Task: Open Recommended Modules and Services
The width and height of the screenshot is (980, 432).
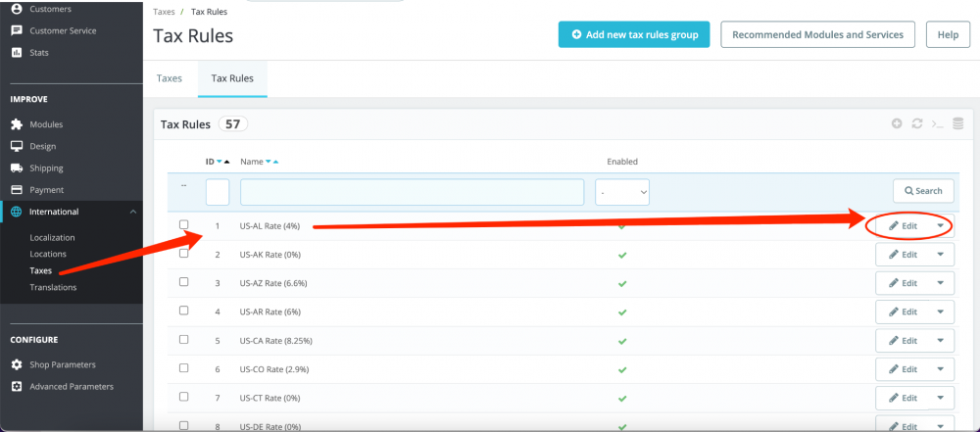Action: [x=817, y=34]
